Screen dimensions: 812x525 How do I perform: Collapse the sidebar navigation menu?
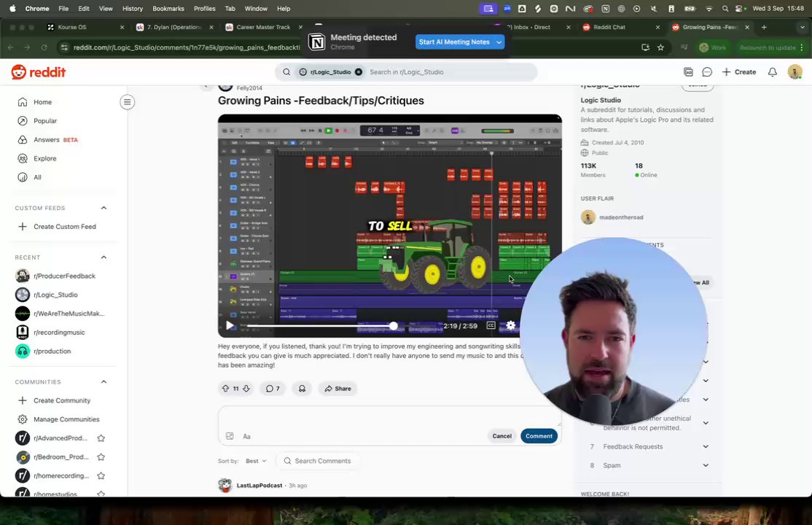pyautogui.click(x=128, y=102)
